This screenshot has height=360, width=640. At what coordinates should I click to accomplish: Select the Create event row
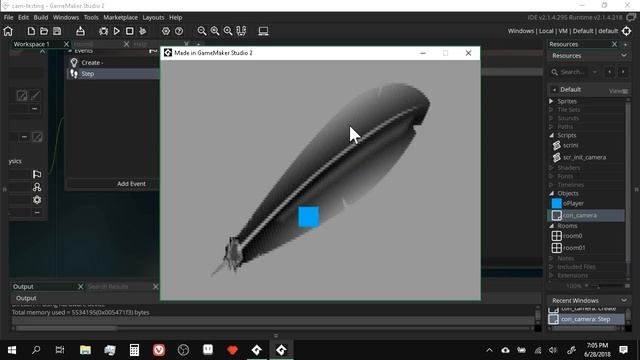point(113,62)
